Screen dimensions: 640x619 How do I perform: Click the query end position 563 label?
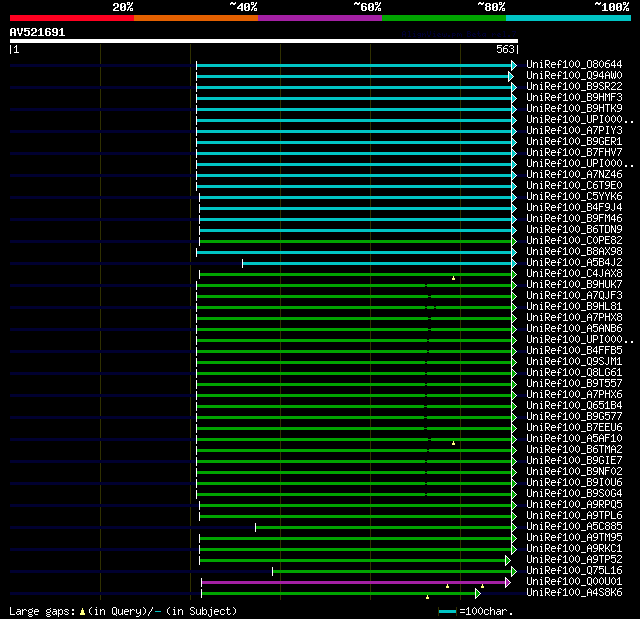tap(505, 49)
